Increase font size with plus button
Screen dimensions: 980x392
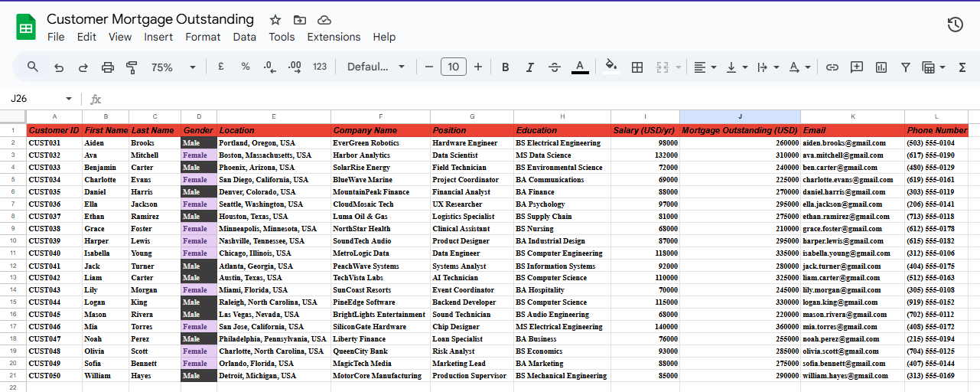tap(478, 67)
